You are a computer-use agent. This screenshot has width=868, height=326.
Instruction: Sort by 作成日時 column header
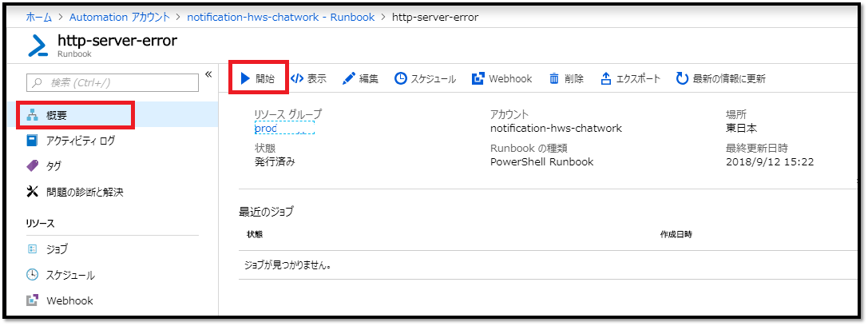676,234
